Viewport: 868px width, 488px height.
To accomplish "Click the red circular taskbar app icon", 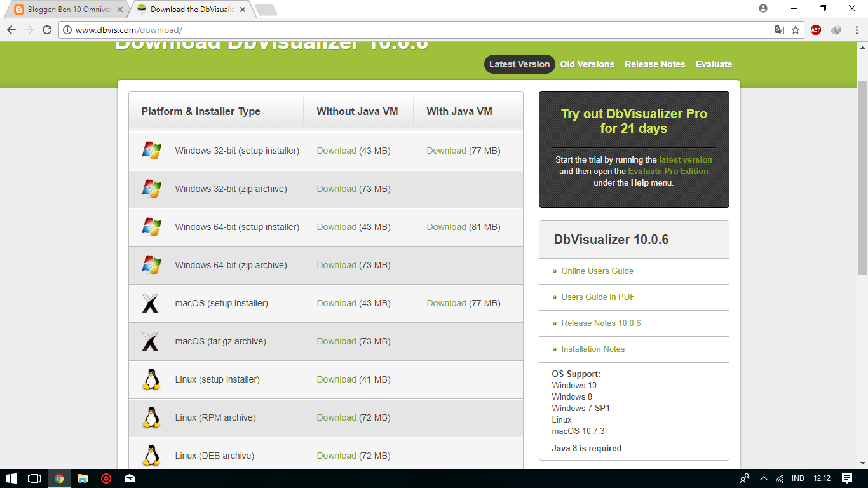I will (106, 478).
